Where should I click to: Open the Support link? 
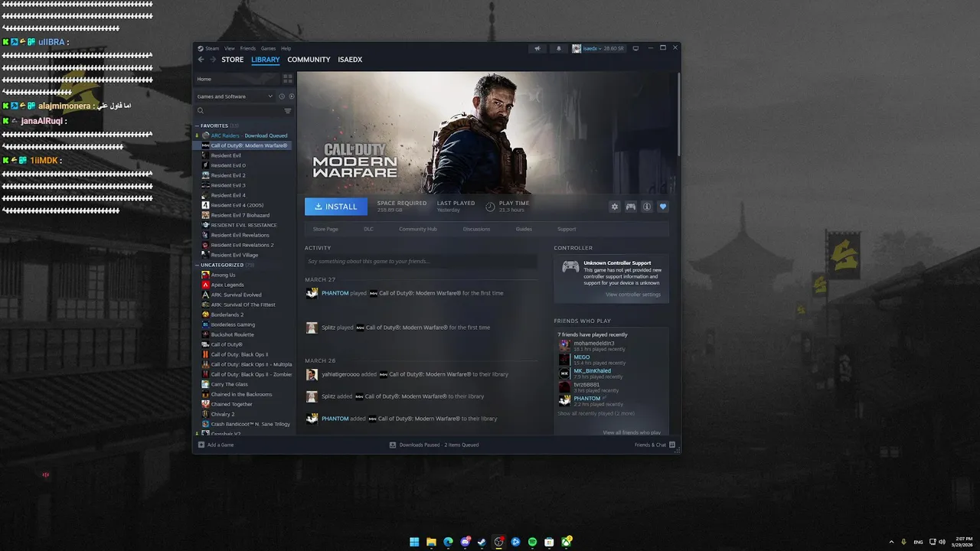pos(567,229)
